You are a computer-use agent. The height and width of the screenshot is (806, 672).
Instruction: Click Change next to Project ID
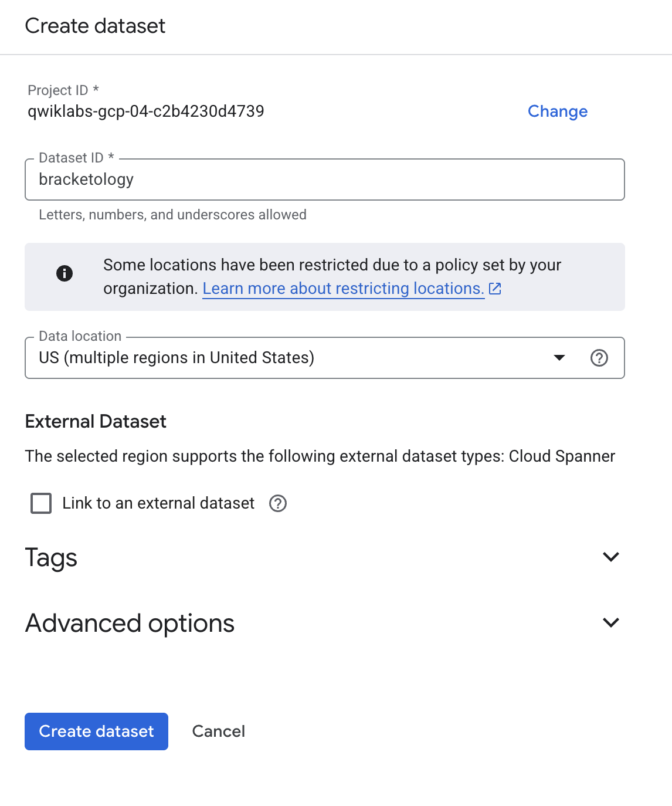pos(557,111)
